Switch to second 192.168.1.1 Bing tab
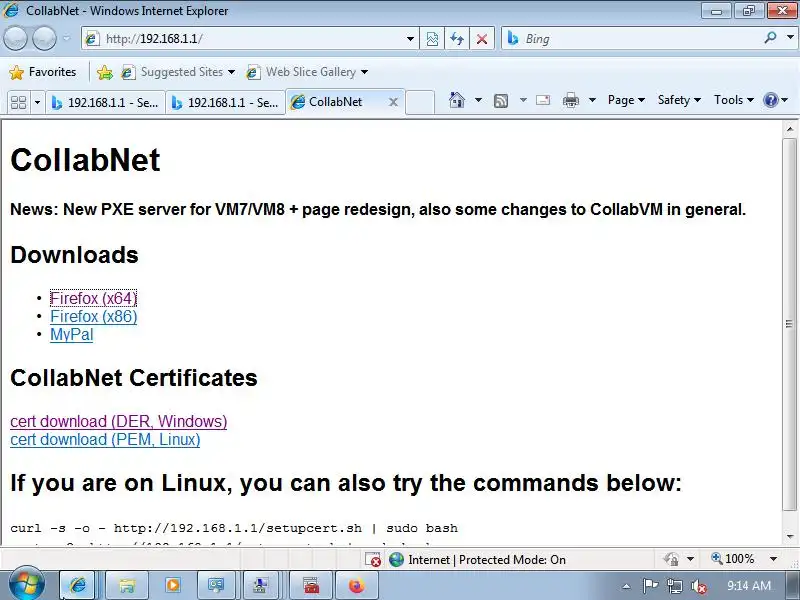The width and height of the screenshot is (800, 600). pos(226,103)
